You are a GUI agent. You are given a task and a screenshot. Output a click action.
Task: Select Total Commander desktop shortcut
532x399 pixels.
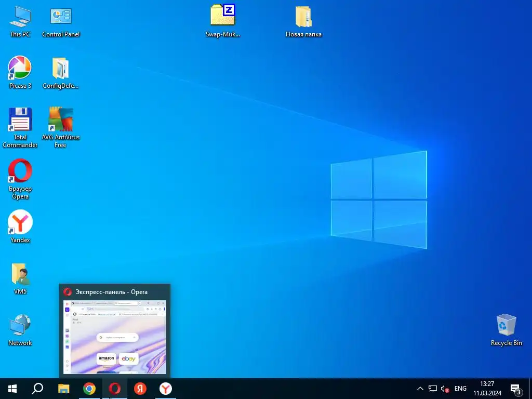20,128
